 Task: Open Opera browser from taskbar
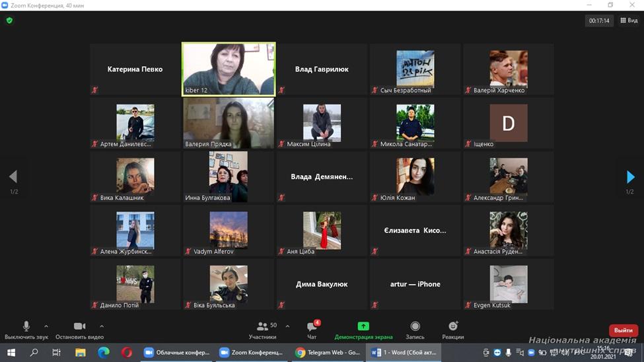127,353
